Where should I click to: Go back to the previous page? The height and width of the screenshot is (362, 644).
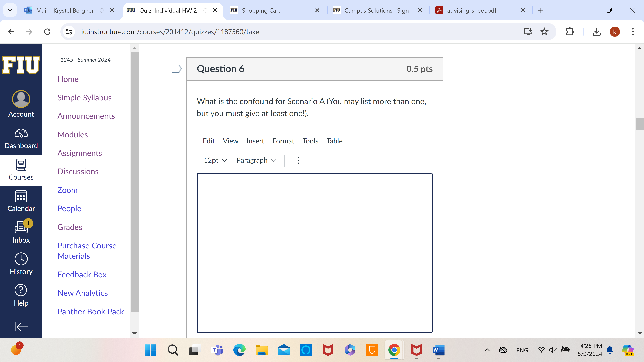tap(11, 32)
